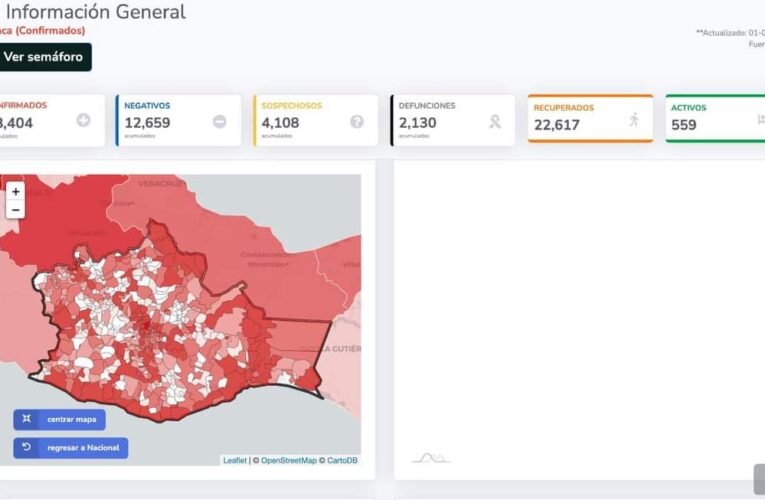Viewport: 765px width, 500px height.
Task: Click the ribbon icon on Defunciones card
Action: (x=494, y=121)
